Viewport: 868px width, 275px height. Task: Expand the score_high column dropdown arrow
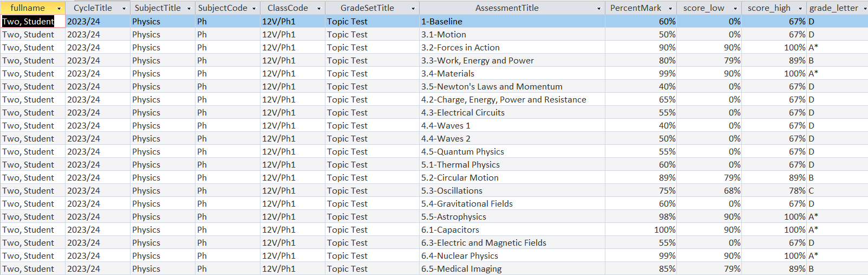[800, 8]
